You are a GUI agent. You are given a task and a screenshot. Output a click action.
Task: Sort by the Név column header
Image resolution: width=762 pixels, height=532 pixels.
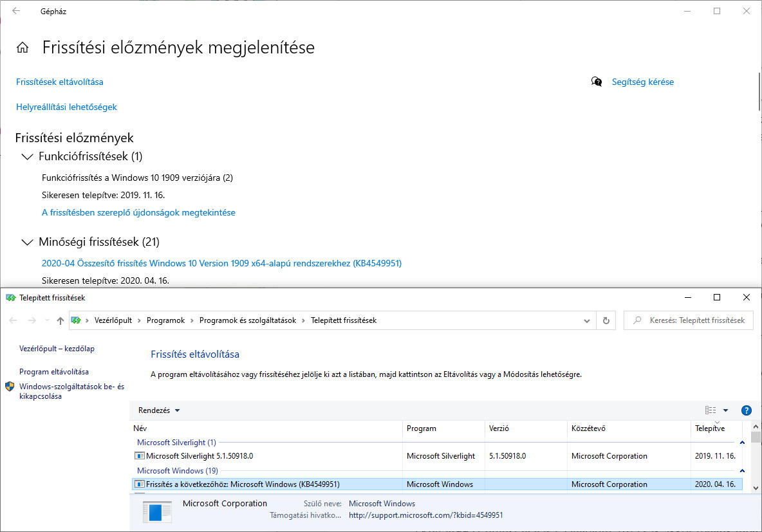click(x=266, y=428)
